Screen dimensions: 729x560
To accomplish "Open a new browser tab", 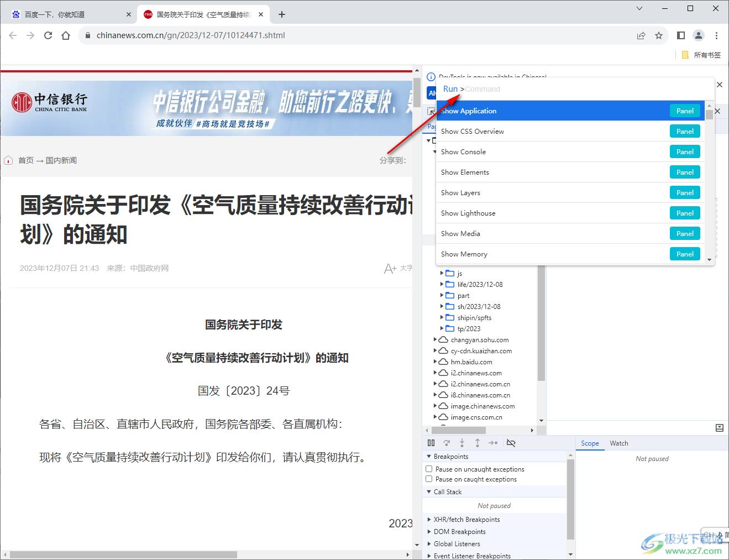I will click(282, 14).
